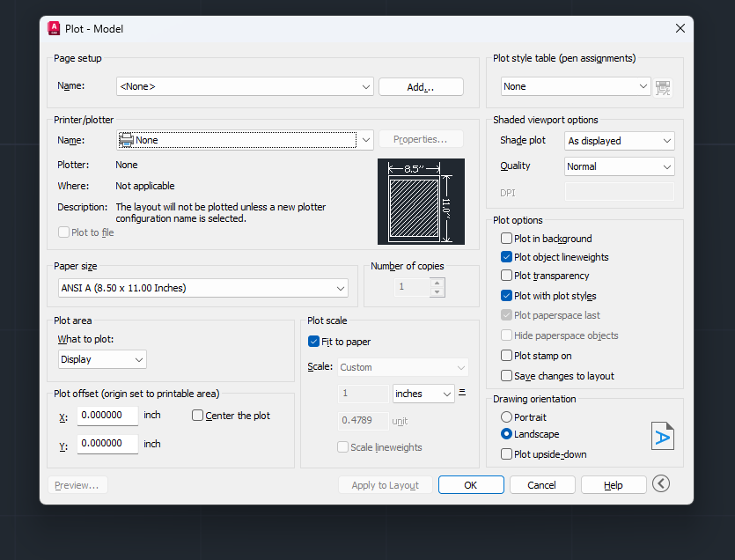Toggle the Plot to file checkbox
This screenshot has width=735, height=560.
[63, 232]
